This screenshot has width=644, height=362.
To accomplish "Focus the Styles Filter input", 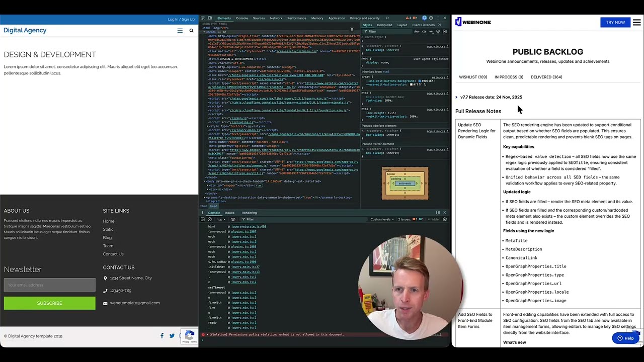I will [387, 31].
